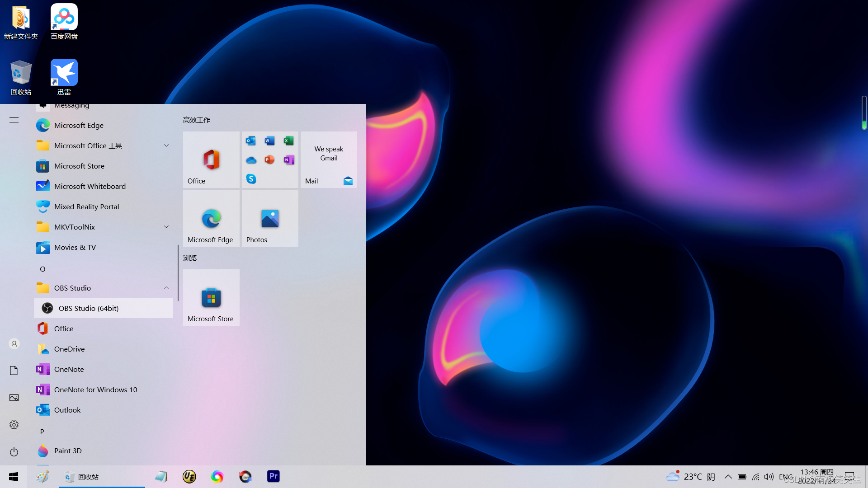
Task: Click the 浏览 group header
Action: pos(190,258)
